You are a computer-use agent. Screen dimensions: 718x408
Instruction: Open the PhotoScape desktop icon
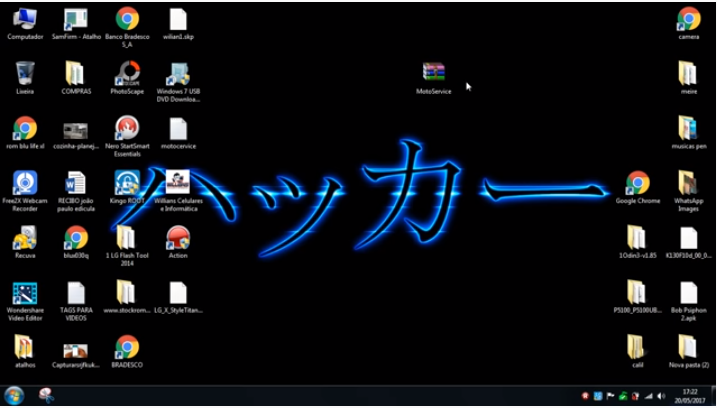[127, 74]
